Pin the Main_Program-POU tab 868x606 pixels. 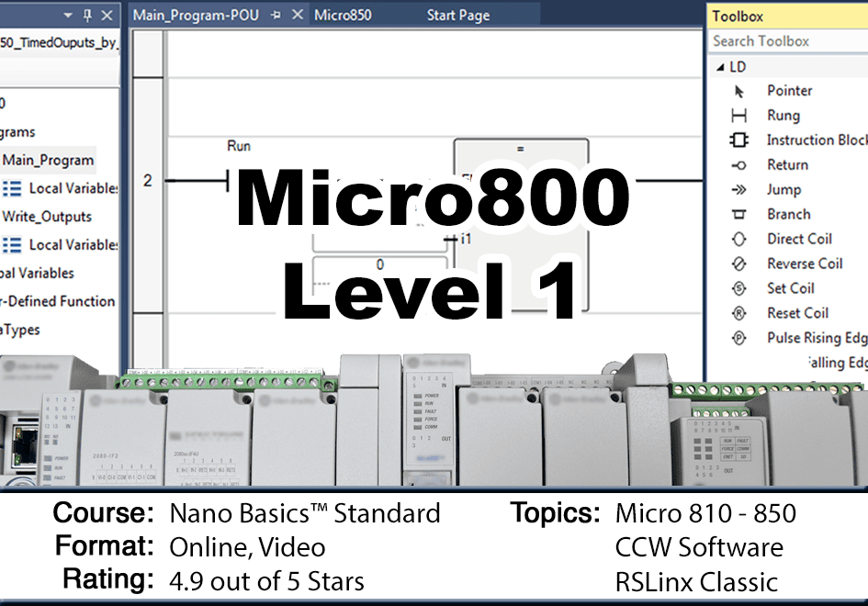point(276,16)
